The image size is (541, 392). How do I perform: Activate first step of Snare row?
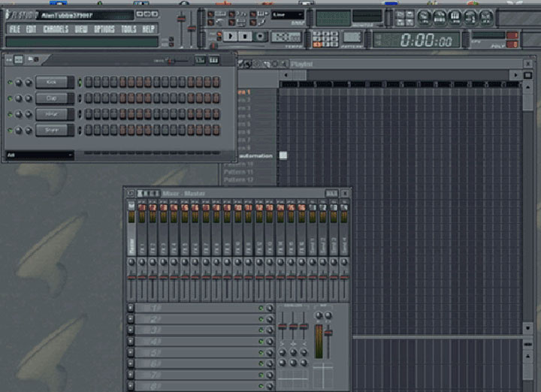pyautogui.click(x=89, y=131)
